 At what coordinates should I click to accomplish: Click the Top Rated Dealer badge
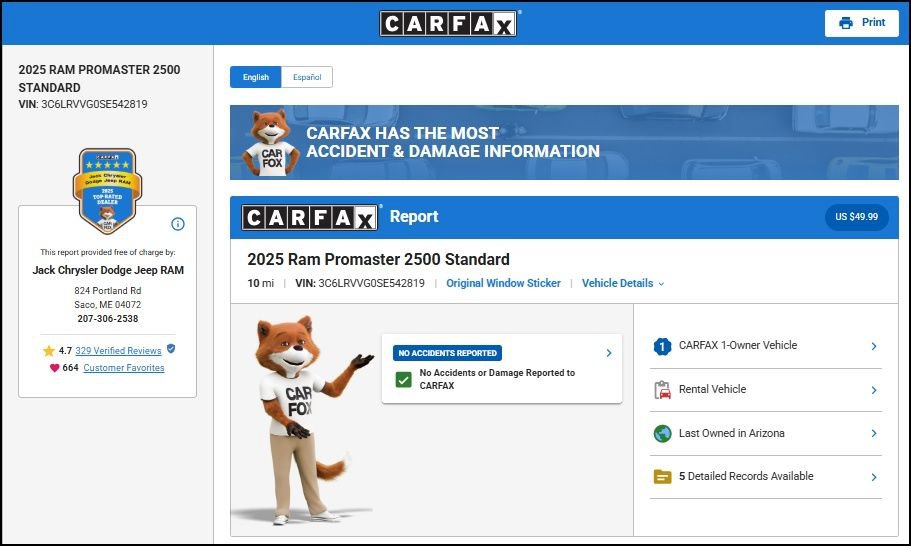tap(107, 191)
